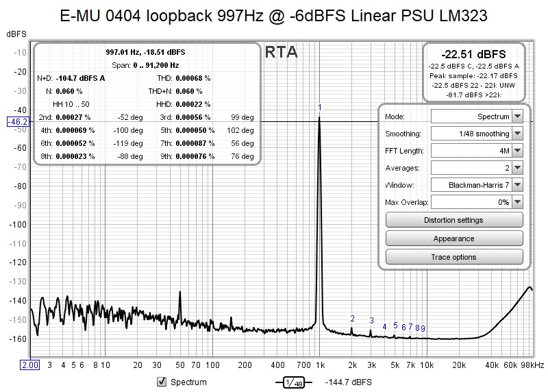Image resolution: width=548 pixels, height=392 pixels.
Task: Open the Max Overlap dropdown at 0%
Action: click(477, 202)
